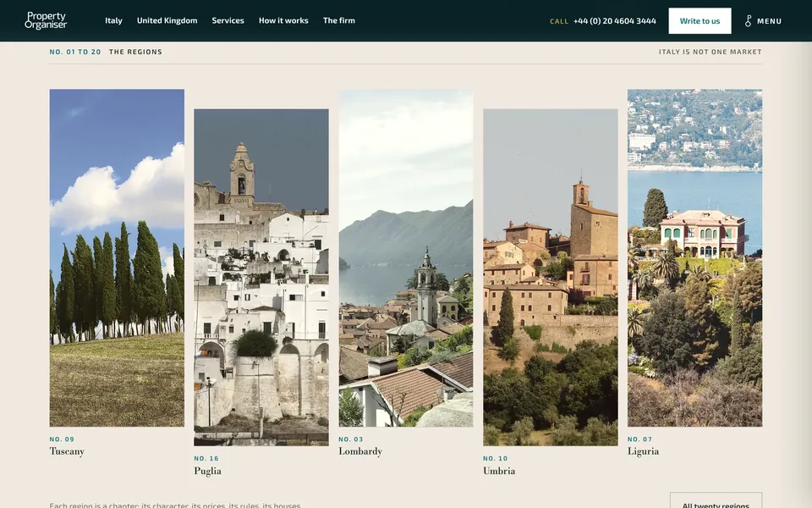
Task: Click the All twenty regions button
Action: tap(716, 502)
